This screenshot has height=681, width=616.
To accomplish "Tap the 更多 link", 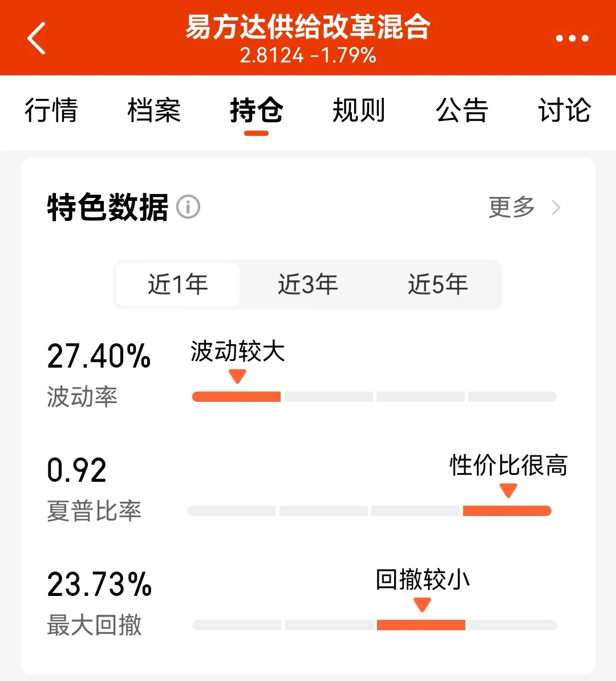I will [512, 207].
